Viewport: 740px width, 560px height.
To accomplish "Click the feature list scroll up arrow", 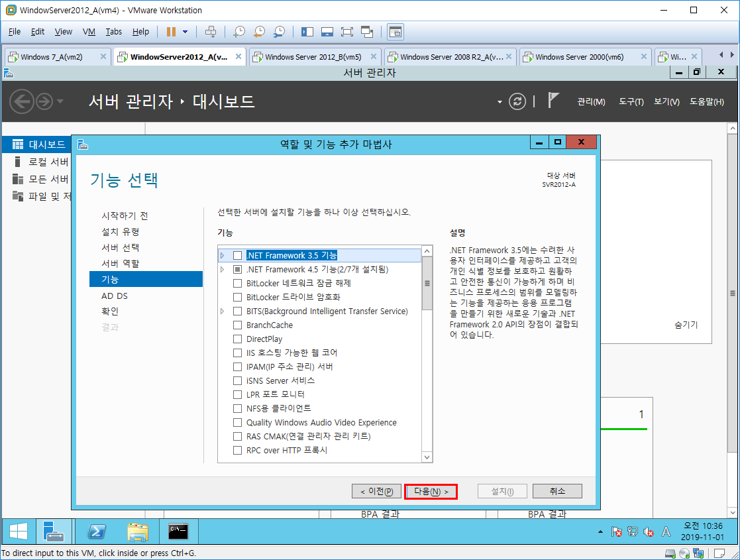I will (x=427, y=251).
